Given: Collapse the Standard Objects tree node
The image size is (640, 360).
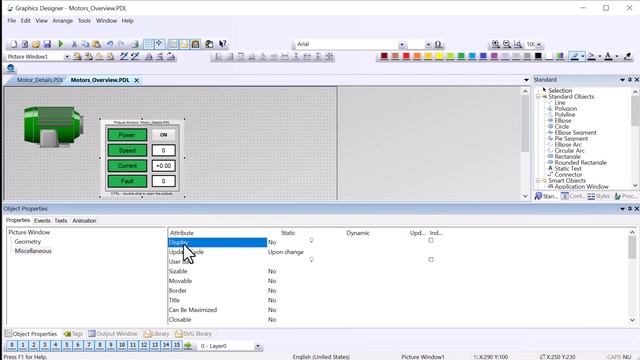Looking at the screenshot, I should pos(538,97).
